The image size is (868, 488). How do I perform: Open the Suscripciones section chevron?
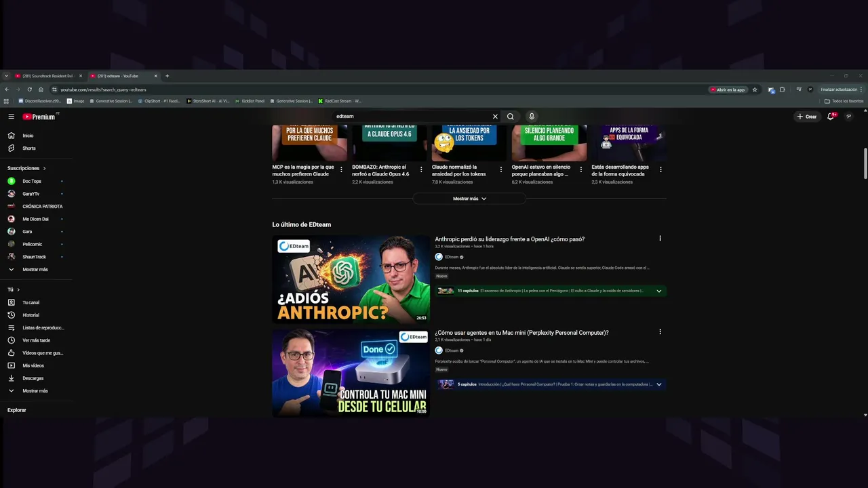pos(44,168)
